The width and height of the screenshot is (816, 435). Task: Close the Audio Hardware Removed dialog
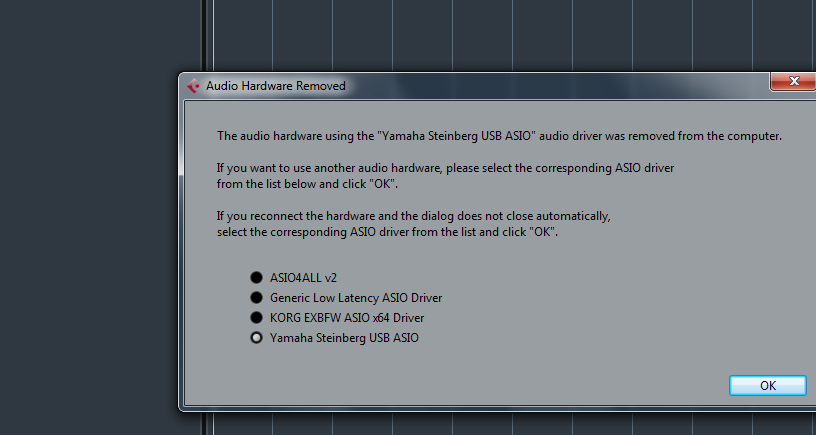pos(793,82)
